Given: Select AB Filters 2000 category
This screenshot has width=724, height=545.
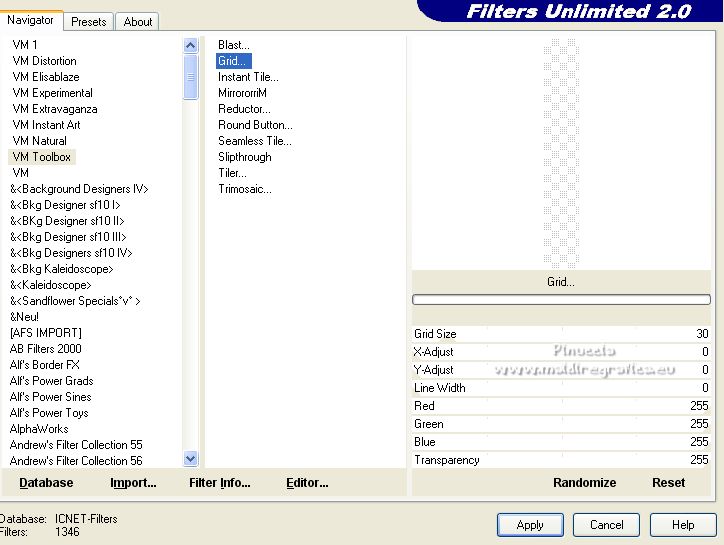Looking at the screenshot, I should [x=45, y=349].
